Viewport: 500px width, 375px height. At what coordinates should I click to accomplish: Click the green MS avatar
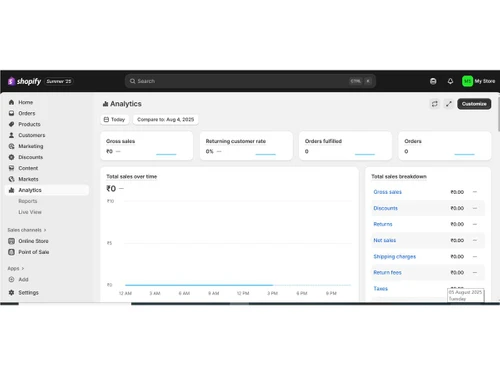coord(467,81)
